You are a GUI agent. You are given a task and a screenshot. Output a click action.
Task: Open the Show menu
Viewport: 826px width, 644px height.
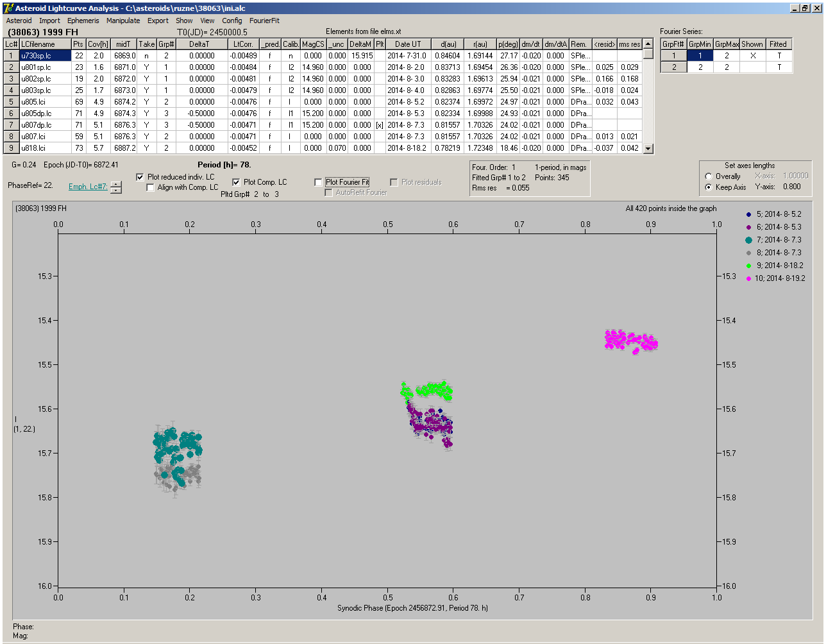click(184, 21)
